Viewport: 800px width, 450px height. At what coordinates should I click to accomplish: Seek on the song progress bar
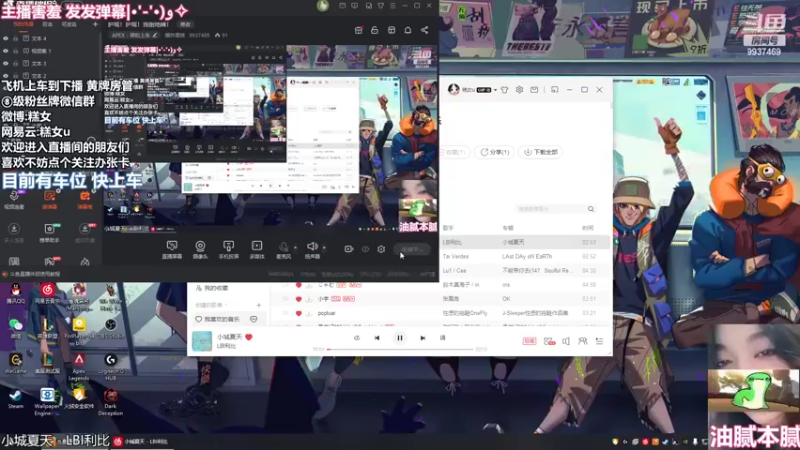pos(401,349)
